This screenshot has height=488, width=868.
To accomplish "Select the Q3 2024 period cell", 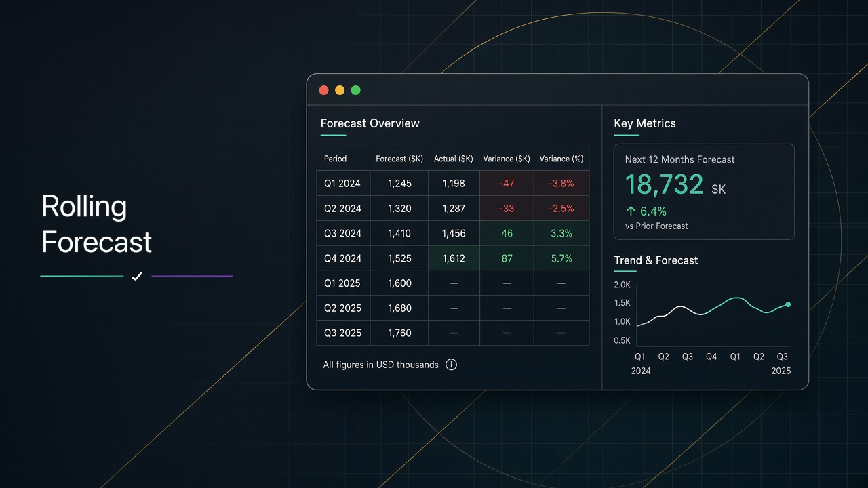I will 342,233.
